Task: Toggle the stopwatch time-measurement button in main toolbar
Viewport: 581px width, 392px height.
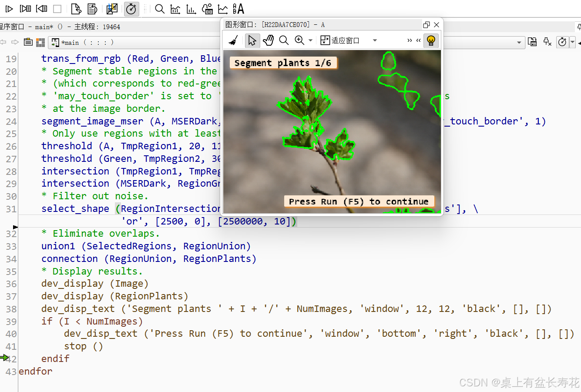Action: tap(131, 9)
